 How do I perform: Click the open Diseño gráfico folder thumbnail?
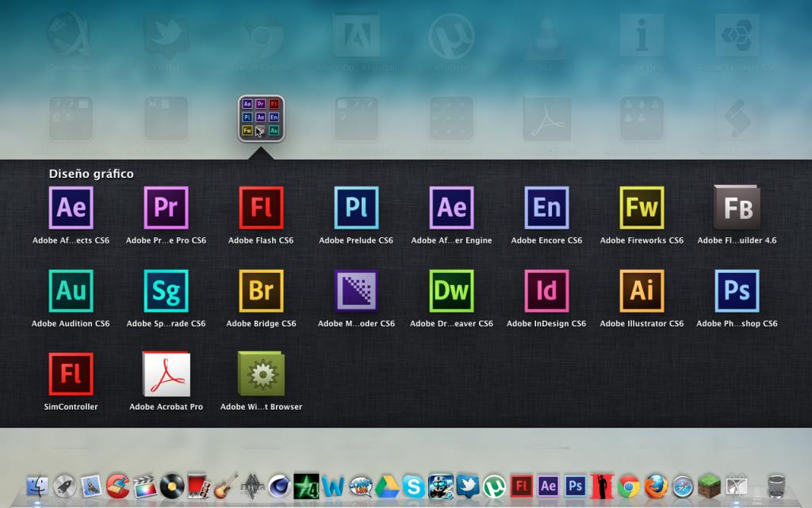pos(261,118)
